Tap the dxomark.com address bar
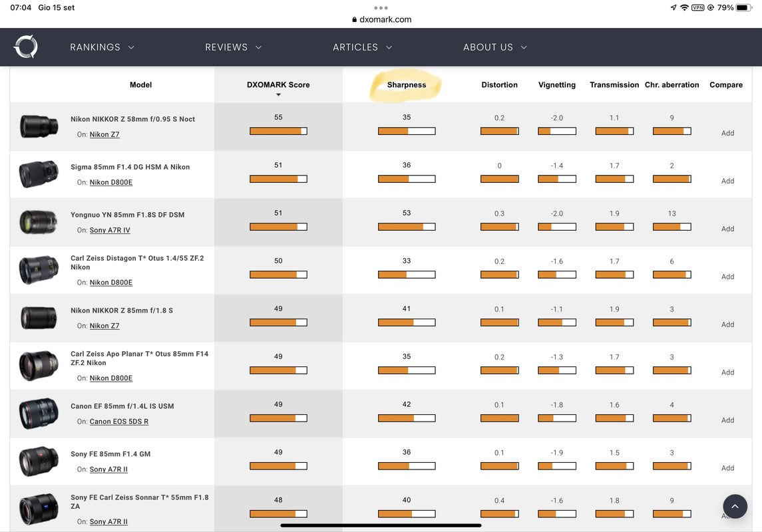The image size is (762, 532). (381, 19)
